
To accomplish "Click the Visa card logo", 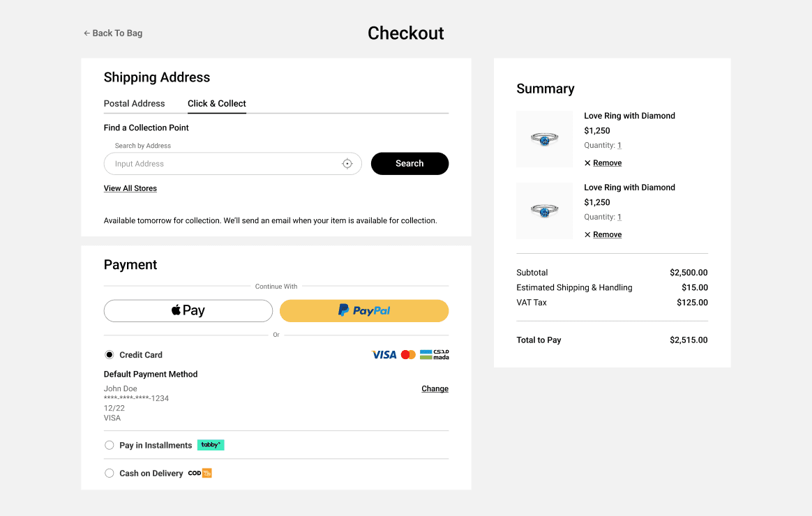I will (384, 355).
